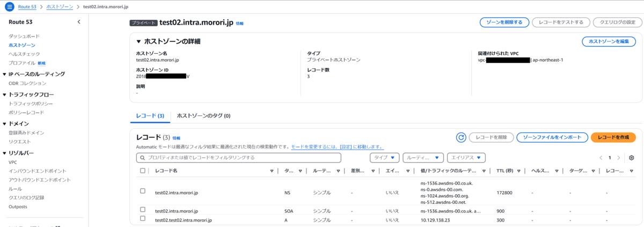Collapse the Route 53 sidebar with chevron

pos(79,22)
